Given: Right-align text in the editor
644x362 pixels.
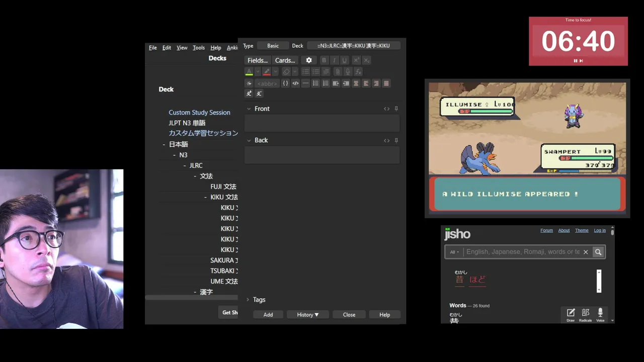Looking at the screenshot, I should pyautogui.click(x=376, y=83).
